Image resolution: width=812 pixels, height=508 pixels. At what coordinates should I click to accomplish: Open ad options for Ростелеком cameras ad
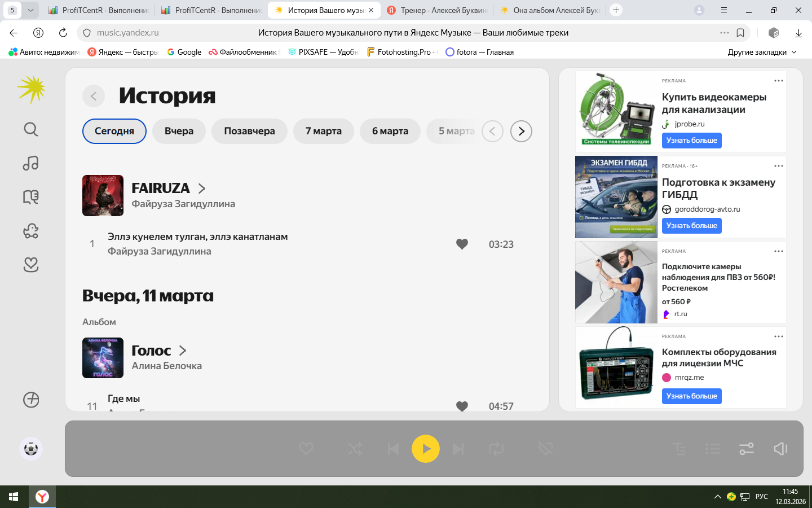tap(779, 251)
